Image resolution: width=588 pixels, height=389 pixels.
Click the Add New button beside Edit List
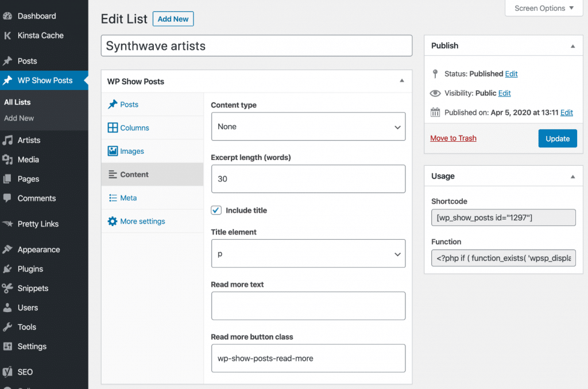click(x=173, y=19)
